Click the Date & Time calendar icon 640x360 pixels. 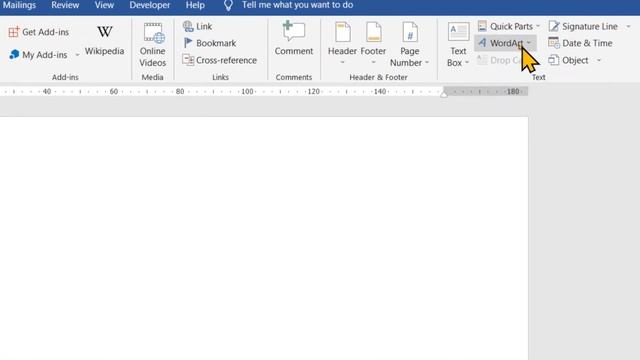click(x=553, y=43)
